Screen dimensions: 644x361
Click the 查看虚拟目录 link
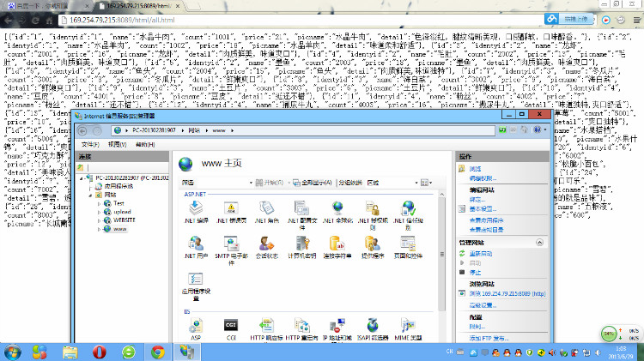click(x=486, y=230)
